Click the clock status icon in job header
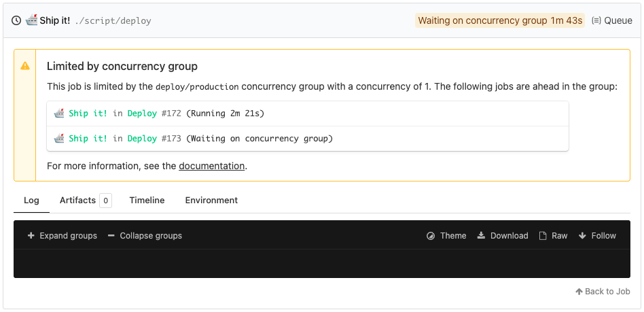Viewport: 644px width, 312px height. [x=16, y=20]
